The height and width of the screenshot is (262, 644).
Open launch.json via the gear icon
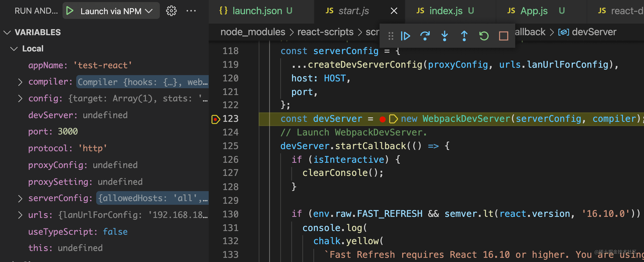pyautogui.click(x=171, y=11)
